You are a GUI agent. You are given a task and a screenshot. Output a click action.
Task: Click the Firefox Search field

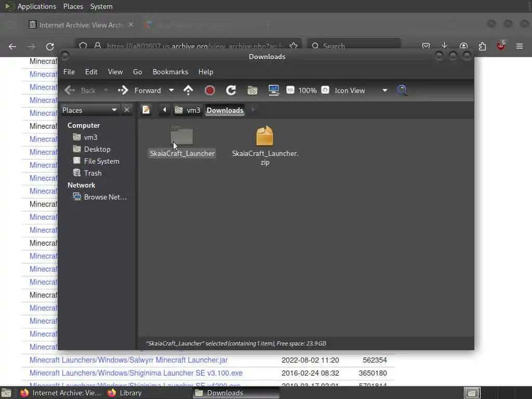[x=354, y=46]
